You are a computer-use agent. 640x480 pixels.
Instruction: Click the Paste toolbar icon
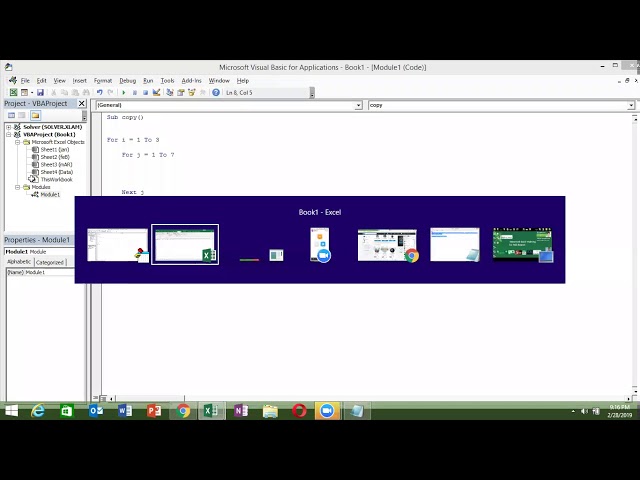point(75,93)
